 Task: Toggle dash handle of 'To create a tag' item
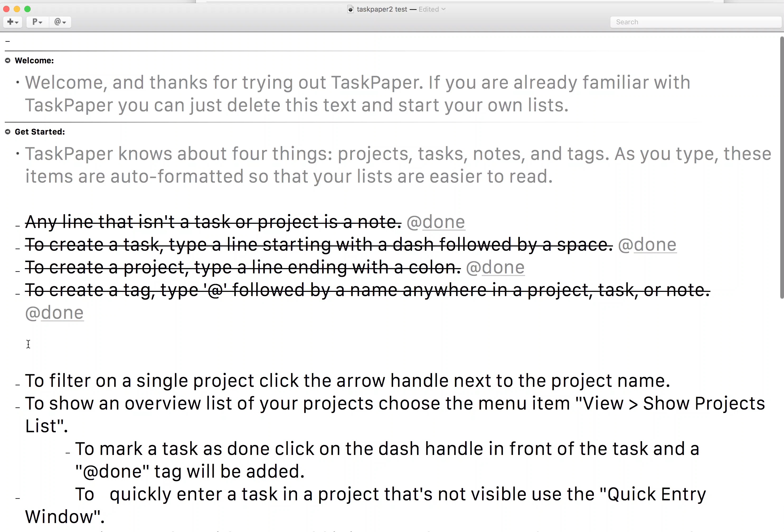click(18, 294)
